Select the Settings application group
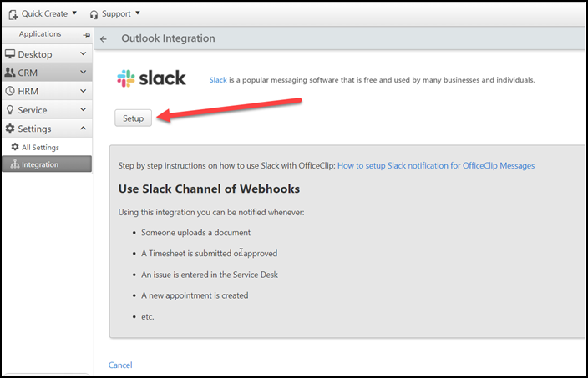Image resolution: width=588 pixels, height=378 pixels. (47, 129)
